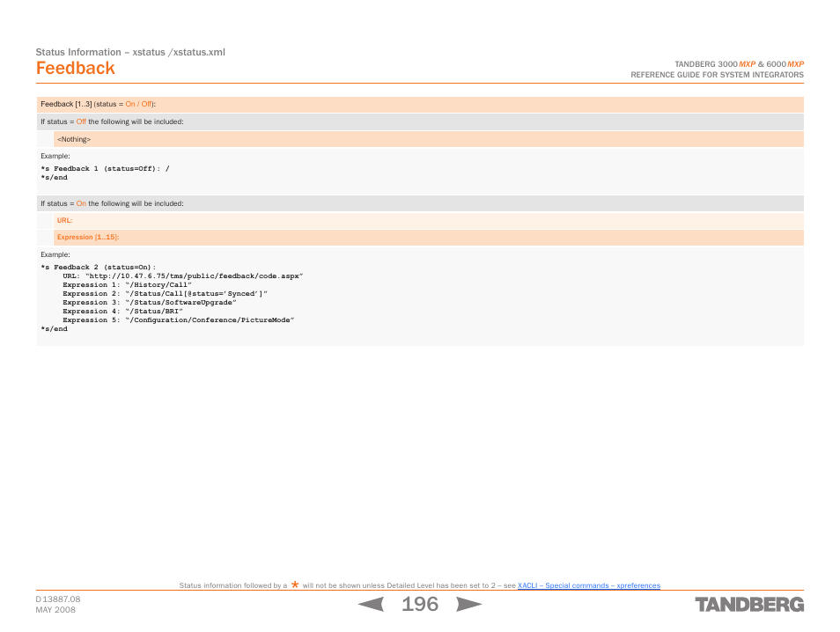Click the Expression 1 '/History/Call' line
The height and width of the screenshot is (632, 840).
coord(127,285)
